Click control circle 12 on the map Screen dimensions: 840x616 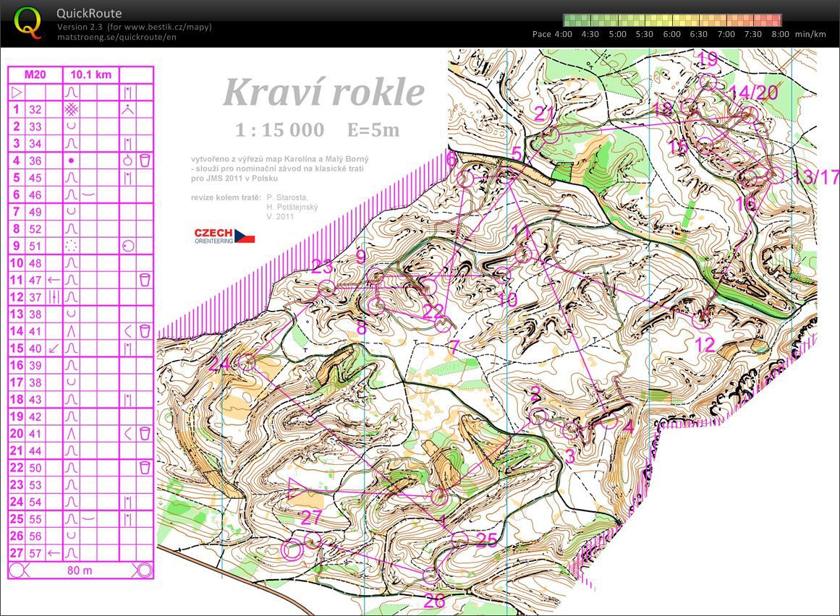coord(700,320)
